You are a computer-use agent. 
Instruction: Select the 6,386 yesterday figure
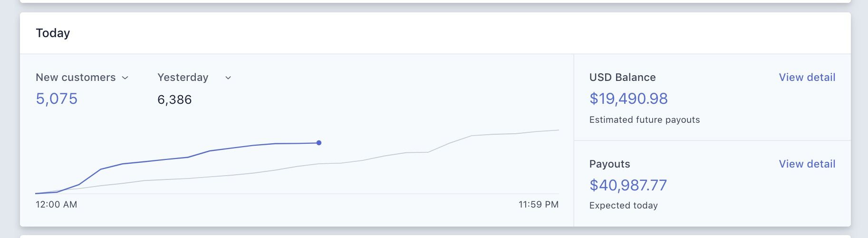(x=174, y=99)
